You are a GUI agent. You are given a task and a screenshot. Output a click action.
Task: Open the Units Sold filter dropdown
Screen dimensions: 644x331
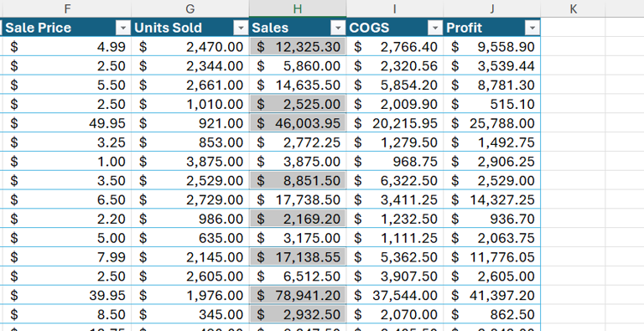pyautogui.click(x=241, y=28)
